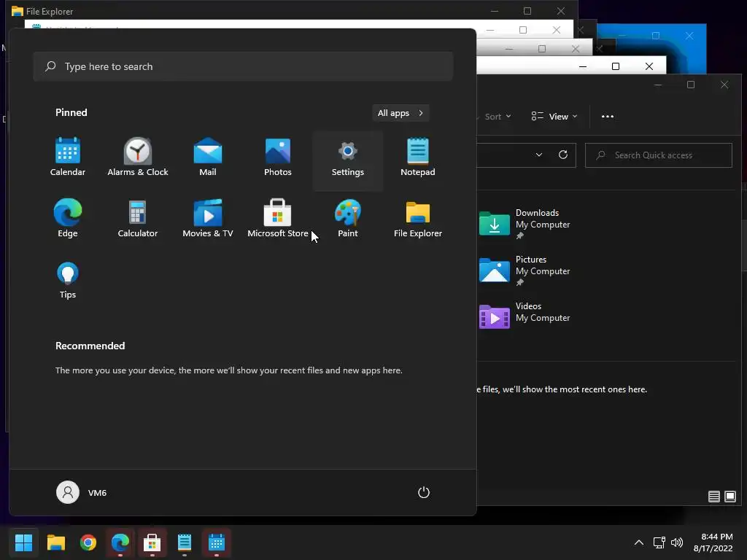Open the Mail pinned app
The image size is (747, 560).
click(x=208, y=157)
